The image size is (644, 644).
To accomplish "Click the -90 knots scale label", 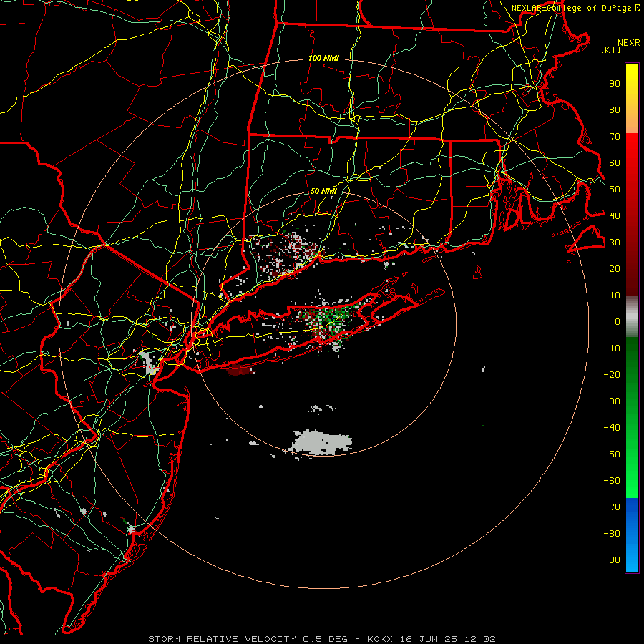I will click(612, 560).
